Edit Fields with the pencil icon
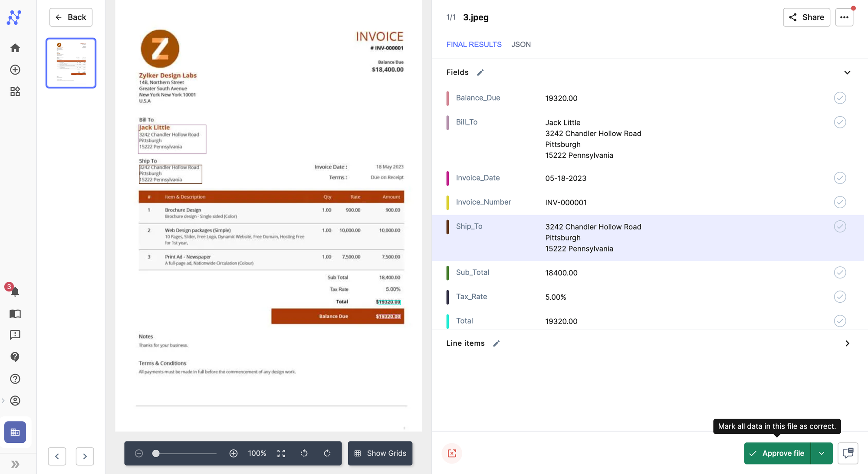The image size is (868, 474). tap(480, 72)
